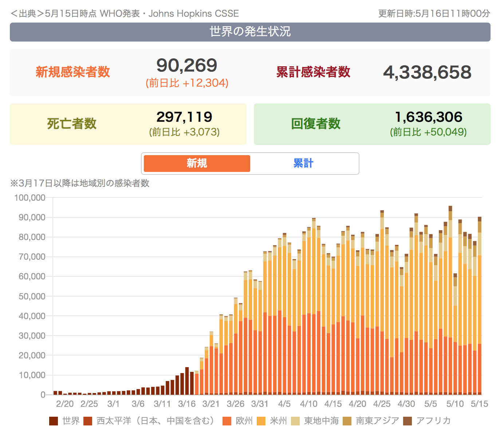This screenshot has height=432, width=504.
Task: Switch to the 累計 cumulative tab
Action: click(303, 164)
